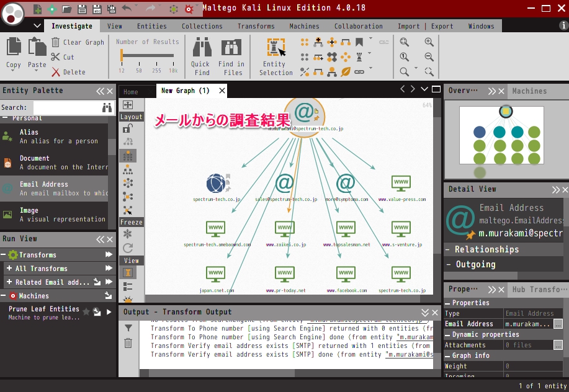Click the Delete red X icon
Image resolution: width=569 pixels, height=392 pixels.
tap(56, 72)
